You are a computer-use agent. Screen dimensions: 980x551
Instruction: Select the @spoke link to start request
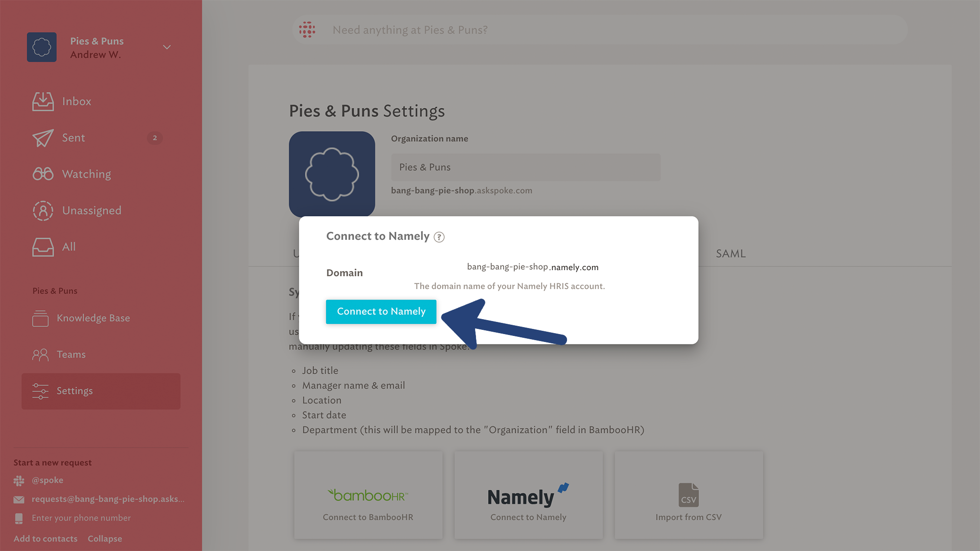click(47, 480)
